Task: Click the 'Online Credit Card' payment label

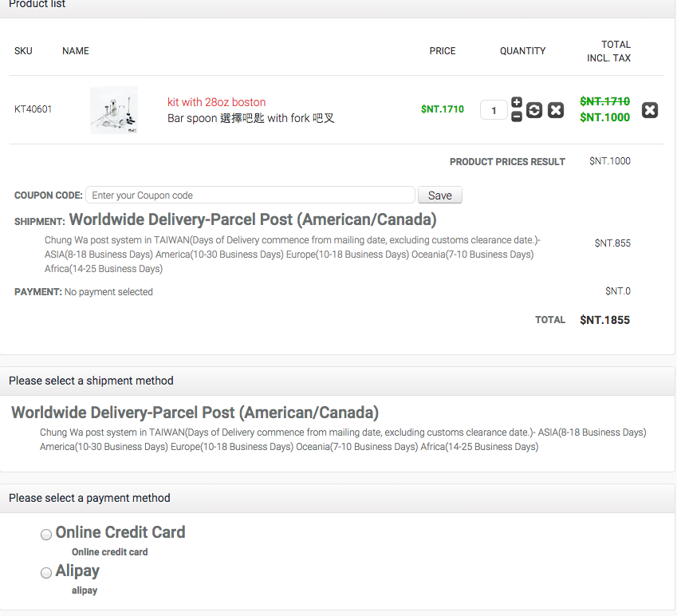Action: (x=120, y=532)
